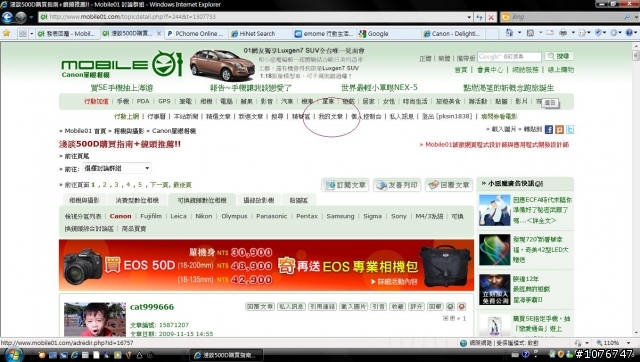The width and height of the screenshot is (640, 362).
Task: Click the IE Read Mail toolbar icon
Action: (550, 33)
